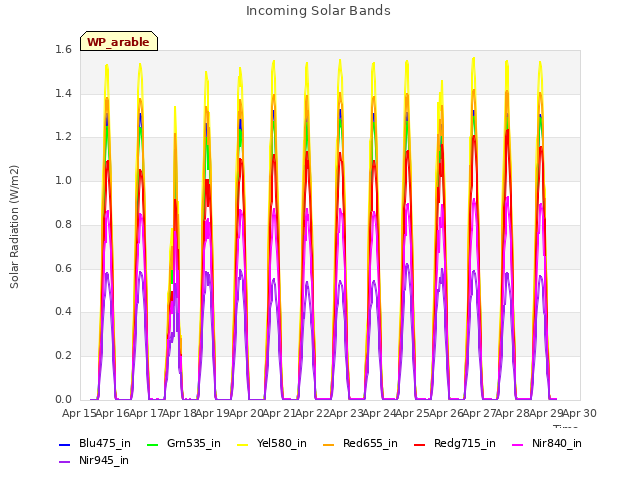The height and width of the screenshot is (480, 640).
Task: Click the Apr 15 x-axis date label
Action: (x=79, y=414)
